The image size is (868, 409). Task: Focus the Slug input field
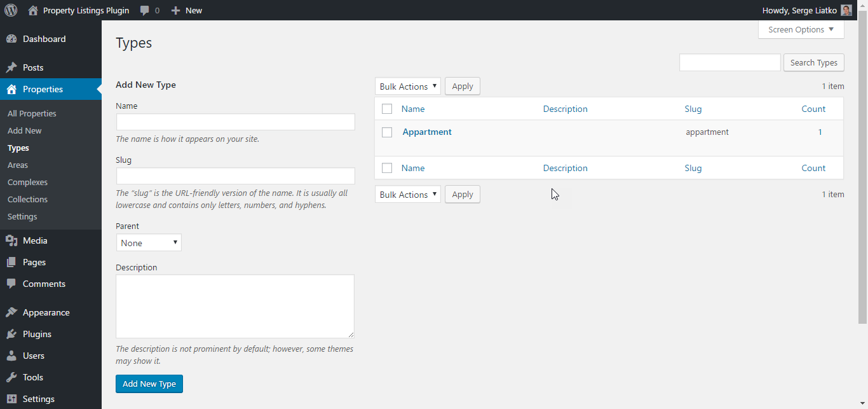tap(235, 176)
